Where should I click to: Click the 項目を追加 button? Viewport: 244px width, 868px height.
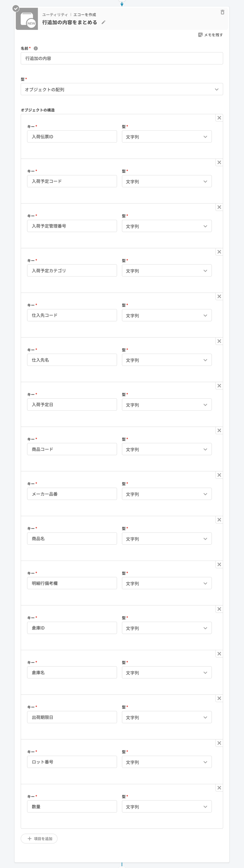point(39,839)
